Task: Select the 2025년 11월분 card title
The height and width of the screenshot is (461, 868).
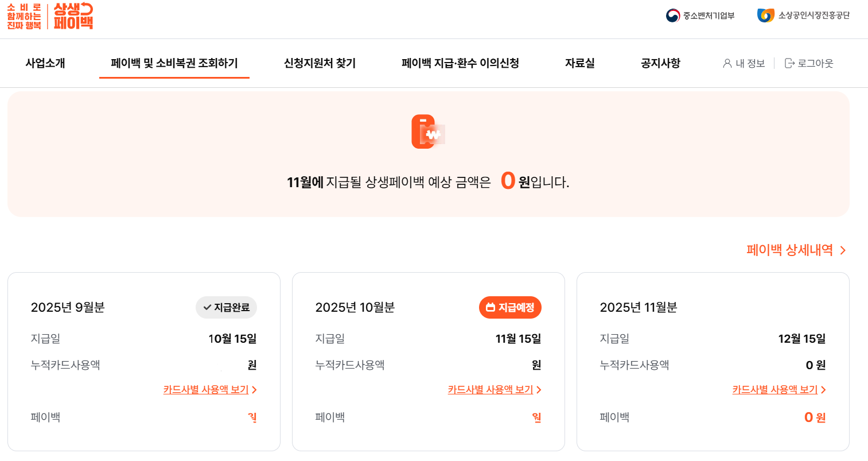Action: pyautogui.click(x=639, y=308)
